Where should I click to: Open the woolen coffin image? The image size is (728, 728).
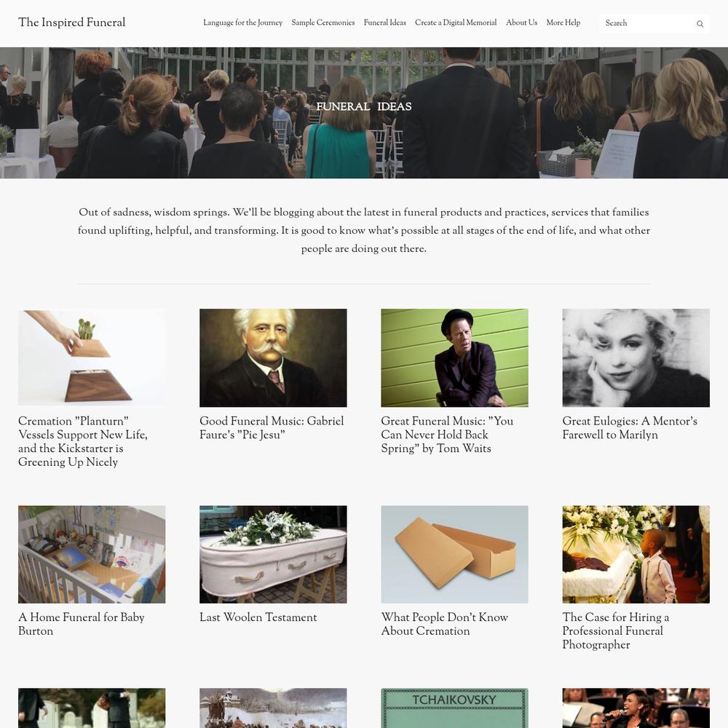273,554
